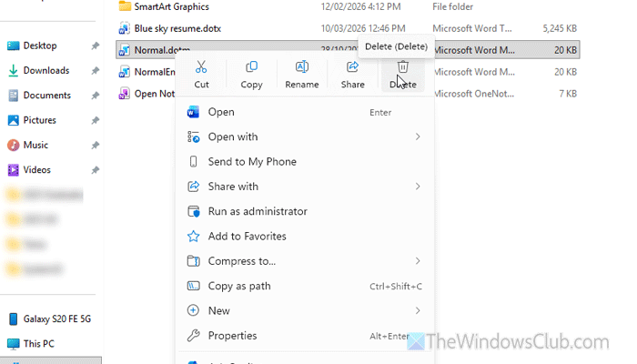The image size is (637, 364).
Task: Click the Music icon in sidebar
Action: click(13, 145)
